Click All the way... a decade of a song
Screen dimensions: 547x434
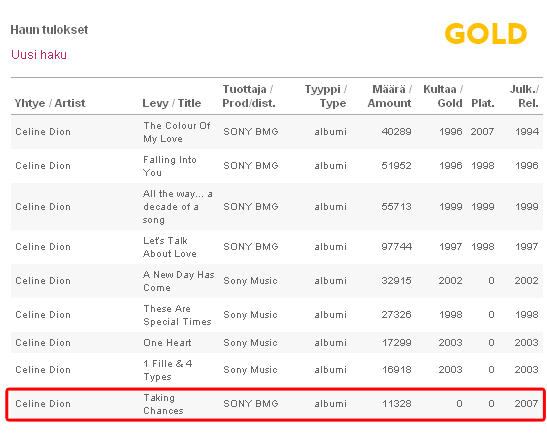point(178,207)
